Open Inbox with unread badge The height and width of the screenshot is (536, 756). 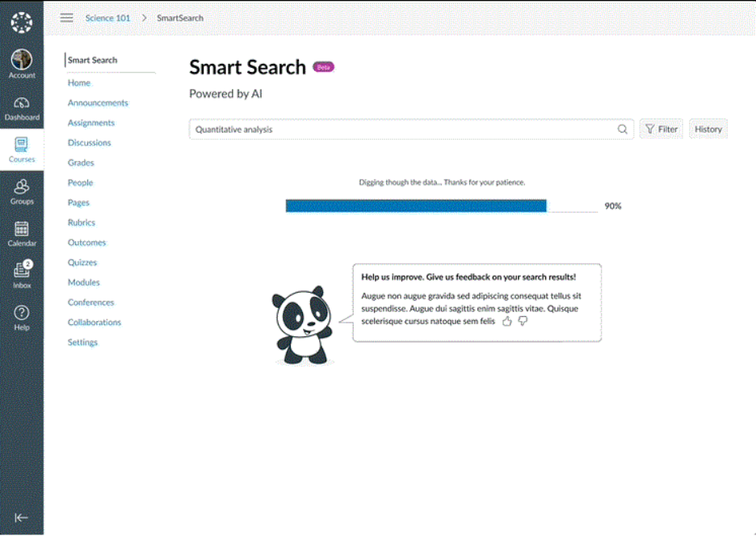click(x=22, y=275)
